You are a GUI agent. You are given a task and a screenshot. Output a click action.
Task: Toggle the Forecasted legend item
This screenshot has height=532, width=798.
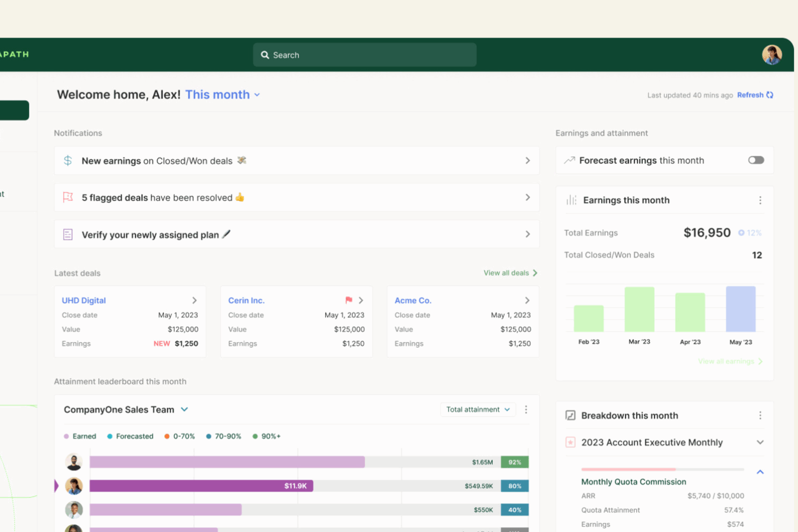(x=130, y=437)
